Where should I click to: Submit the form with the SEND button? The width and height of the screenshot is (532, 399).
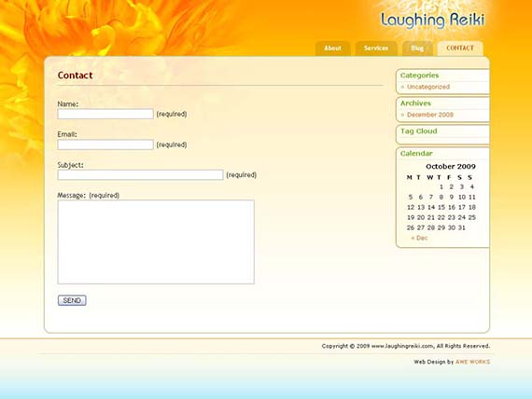click(72, 300)
